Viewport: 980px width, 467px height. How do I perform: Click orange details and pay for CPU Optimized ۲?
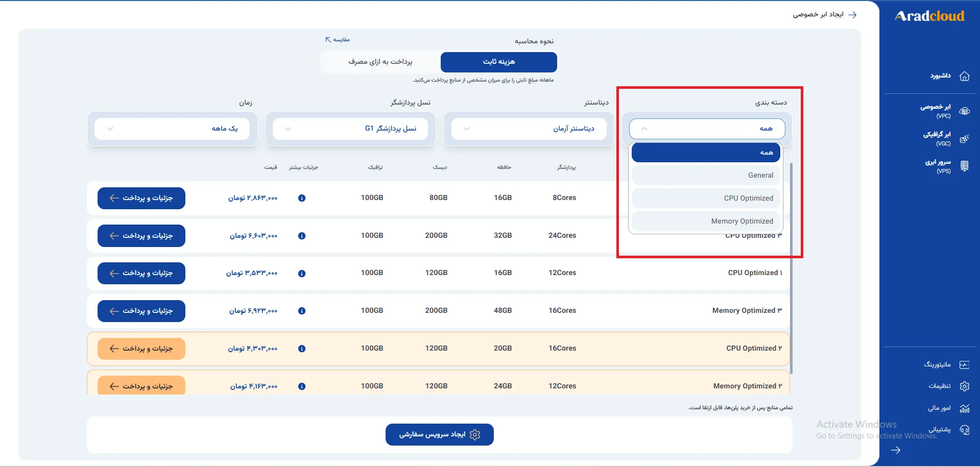(141, 349)
